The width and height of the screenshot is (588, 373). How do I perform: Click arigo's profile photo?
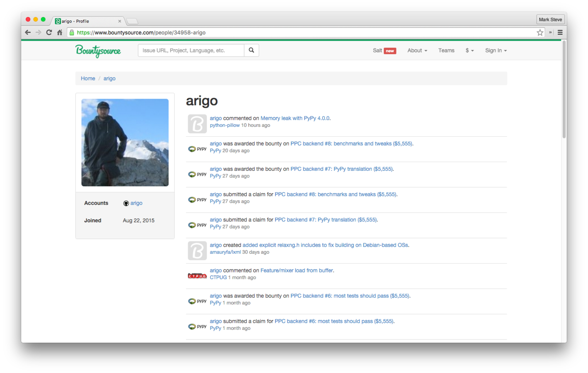pyautogui.click(x=125, y=142)
